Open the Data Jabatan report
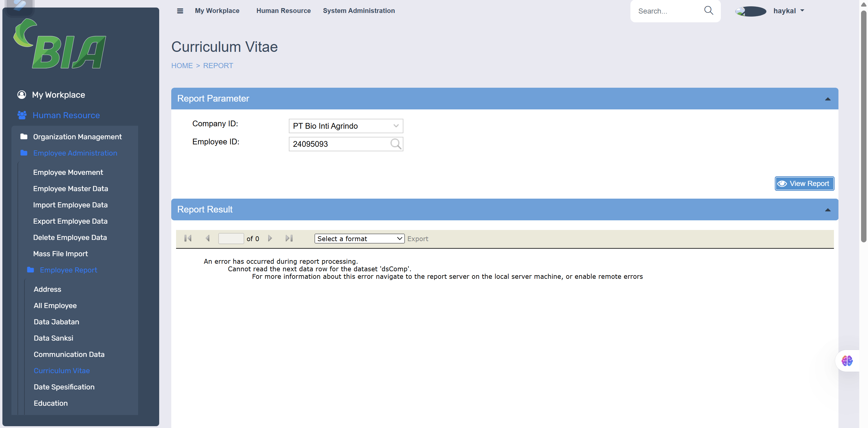Screen dimensions: 868x428 [x=56, y=322]
